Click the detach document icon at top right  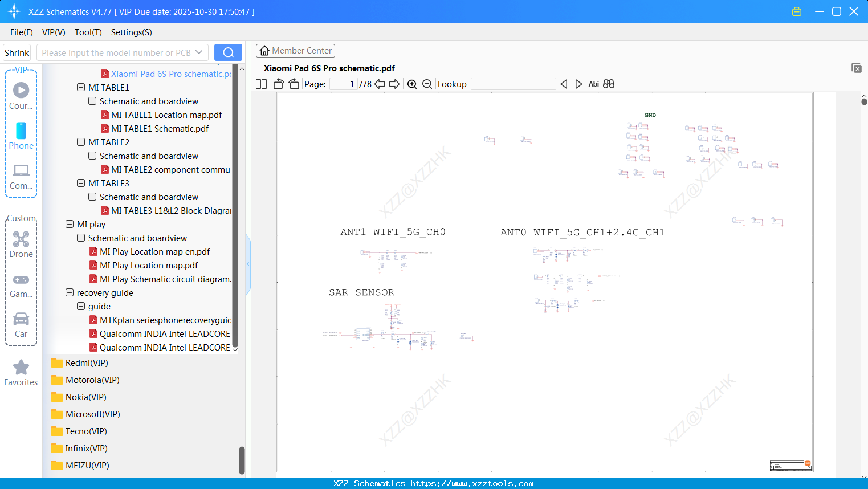tap(857, 68)
